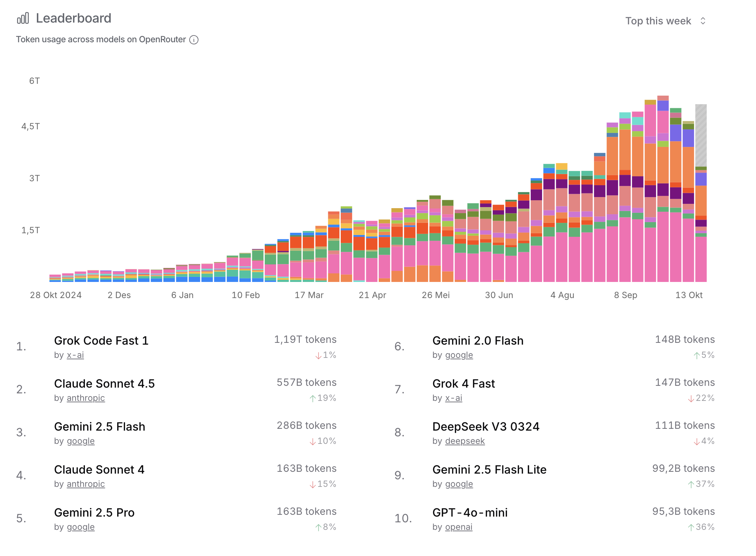This screenshot has width=756, height=556.
Task: Click the info icon beside token usage subtitle
Action: coord(194,40)
